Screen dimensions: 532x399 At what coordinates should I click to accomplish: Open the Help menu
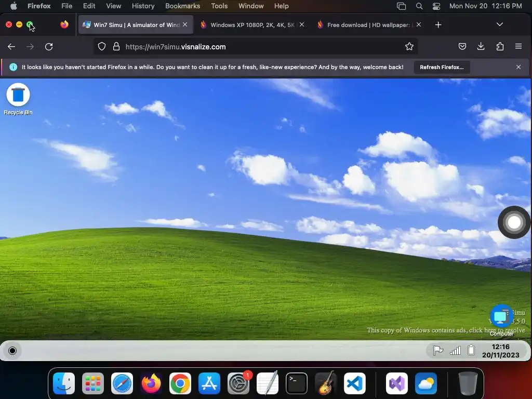(x=281, y=6)
